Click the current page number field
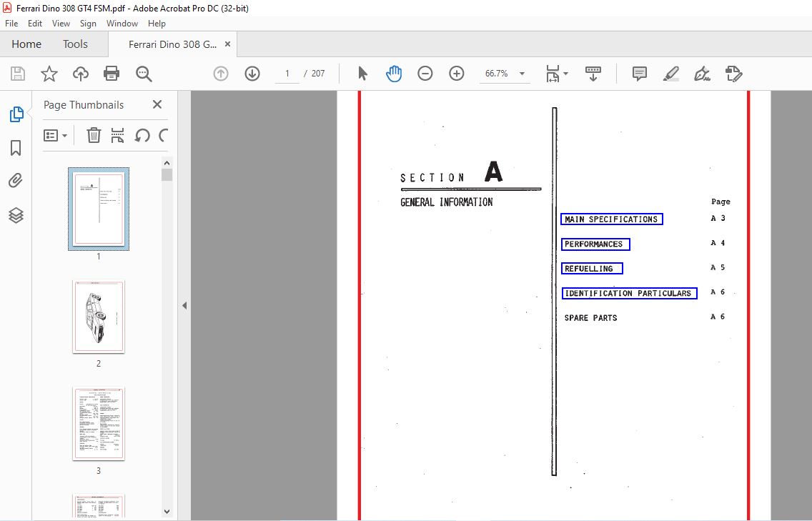Image resolution: width=812 pixels, height=521 pixels. point(287,74)
